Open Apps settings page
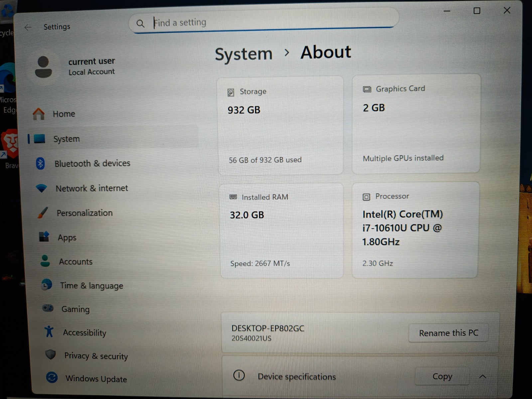The width and height of the screenshot is (532, 399). tap(116, 237)
